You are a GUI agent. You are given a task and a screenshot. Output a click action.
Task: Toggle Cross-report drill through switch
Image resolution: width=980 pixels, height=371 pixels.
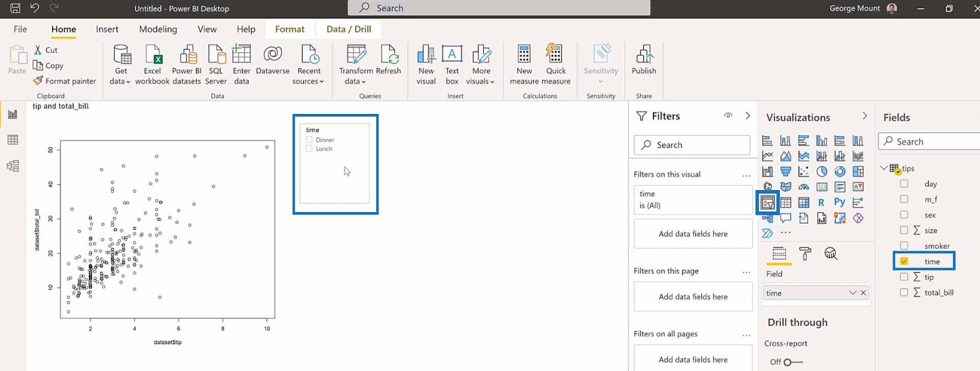point(793,362)
